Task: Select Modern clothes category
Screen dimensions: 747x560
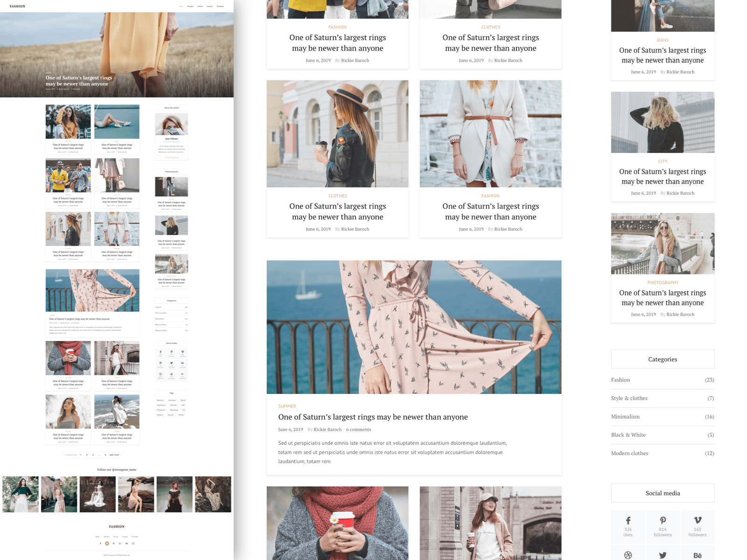Action: click(662, 453)
